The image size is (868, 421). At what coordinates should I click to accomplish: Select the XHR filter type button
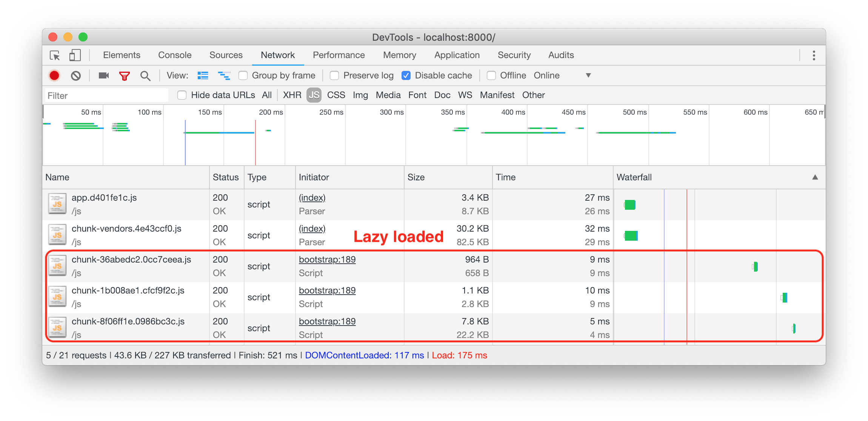[x=292, y=95]
